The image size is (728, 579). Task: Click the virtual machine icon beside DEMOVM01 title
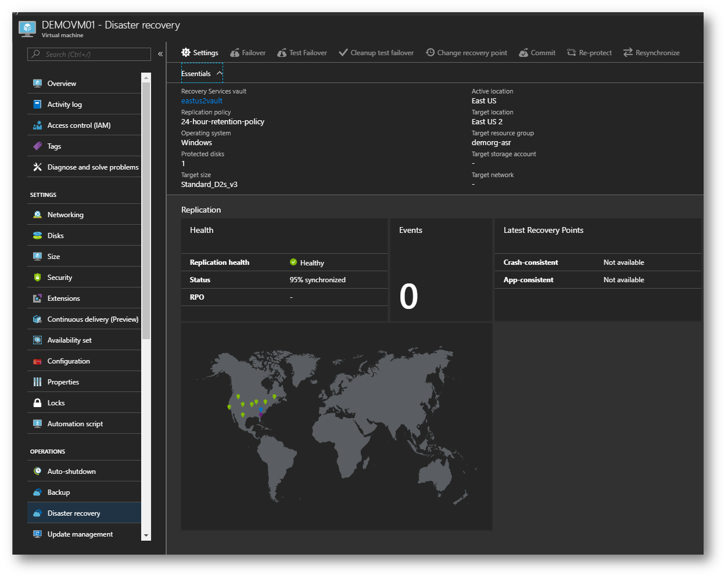coord(27,28)
